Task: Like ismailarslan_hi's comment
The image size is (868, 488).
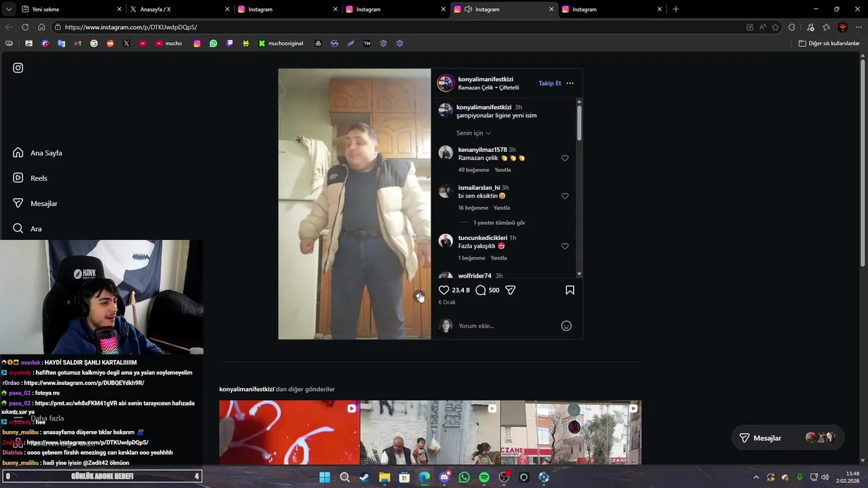Action: 565,196
